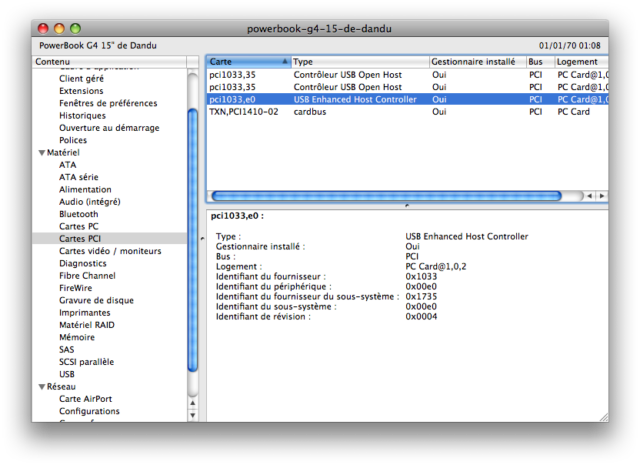Viewport: 640px width, 465px height.
Task: Select first pci1033,35 row
Action: point(407,75)
